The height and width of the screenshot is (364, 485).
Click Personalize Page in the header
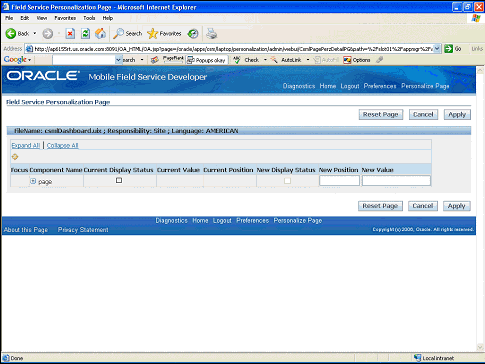click(425, 86)
